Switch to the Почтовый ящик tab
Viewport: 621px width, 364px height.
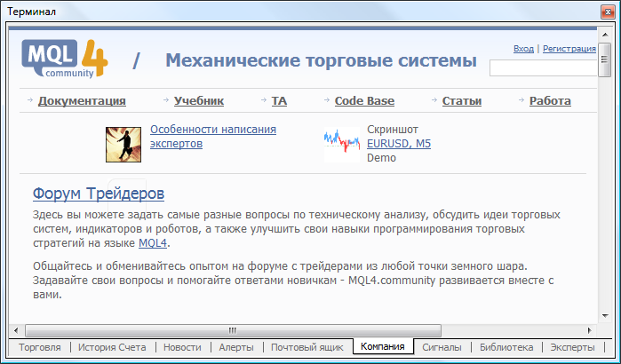(307, 347)
